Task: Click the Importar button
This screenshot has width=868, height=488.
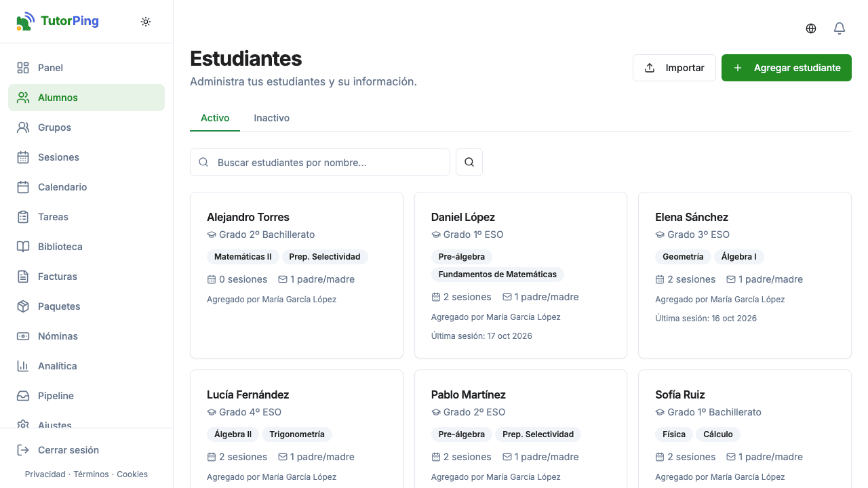Action: tap(674, 68)
